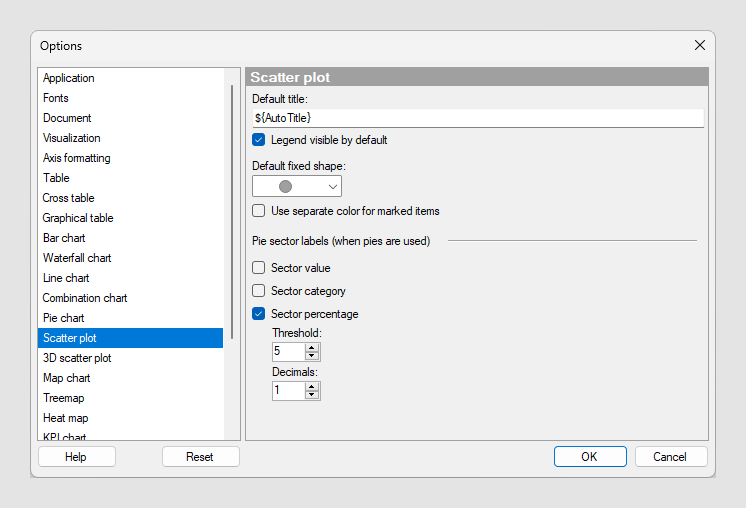The width and height of the screenshot is (746, 508).
Task: Click the OK button
Action: pos(590,457)
